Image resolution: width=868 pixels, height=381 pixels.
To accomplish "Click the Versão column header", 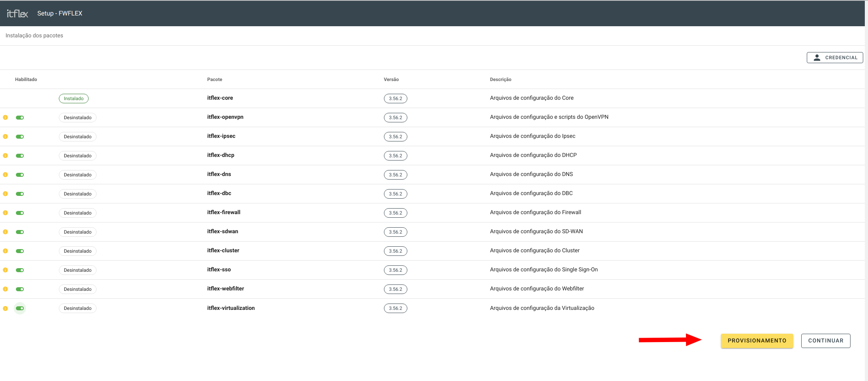I will [x=391, y=79].
